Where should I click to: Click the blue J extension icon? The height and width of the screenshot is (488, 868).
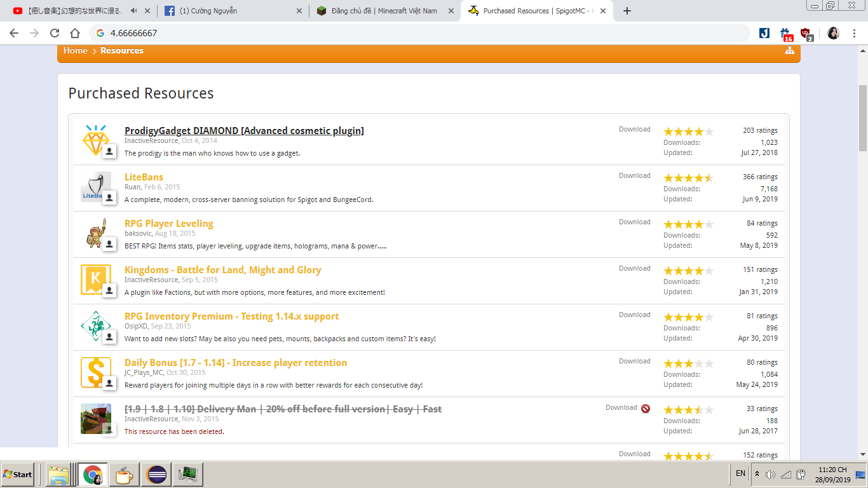tap(764, 33)
